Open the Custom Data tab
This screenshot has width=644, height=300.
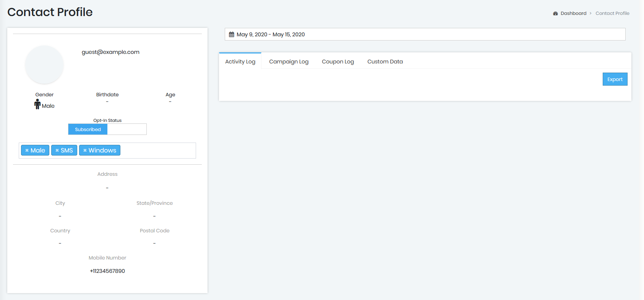(x=385, y=62)
